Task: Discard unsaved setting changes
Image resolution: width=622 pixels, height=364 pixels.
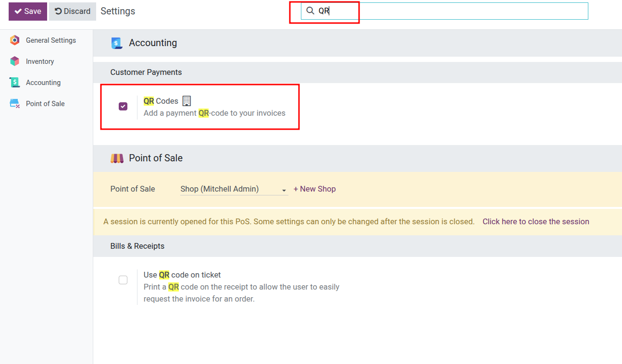Action: pos(72,11)
